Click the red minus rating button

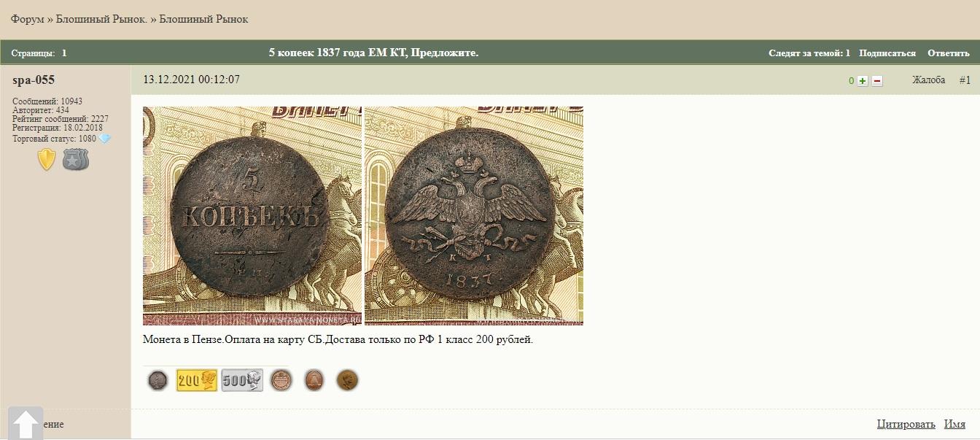pos(877,81)
